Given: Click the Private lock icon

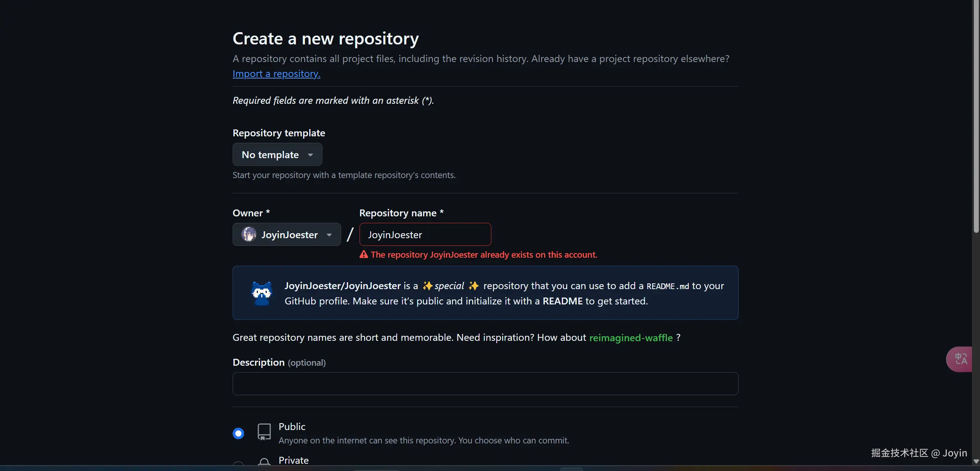Looking at the screenshot, I should pyautogui.click(x=264, y=462).
